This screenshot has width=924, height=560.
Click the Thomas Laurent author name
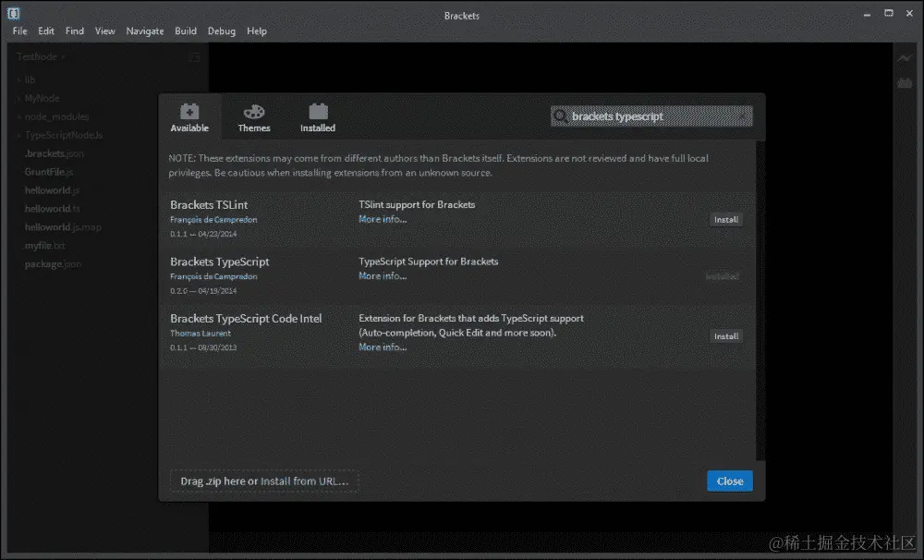[201, 333]
